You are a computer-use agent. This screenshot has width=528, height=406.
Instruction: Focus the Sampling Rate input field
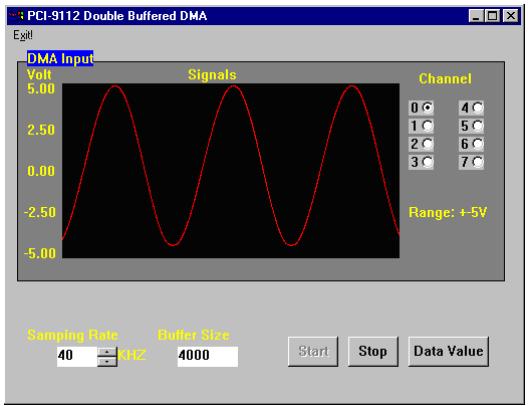77,357
